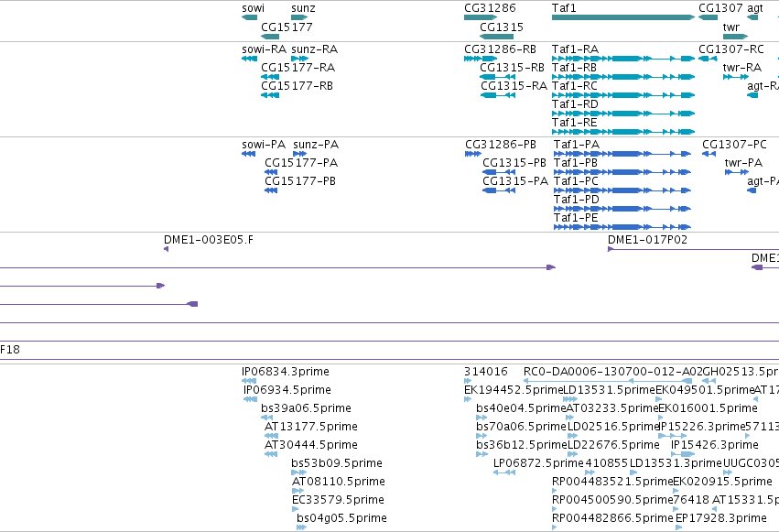Click the RP004482866.5prime EST
The width and height of the screenshot is (779, 532).
[555, 527]
